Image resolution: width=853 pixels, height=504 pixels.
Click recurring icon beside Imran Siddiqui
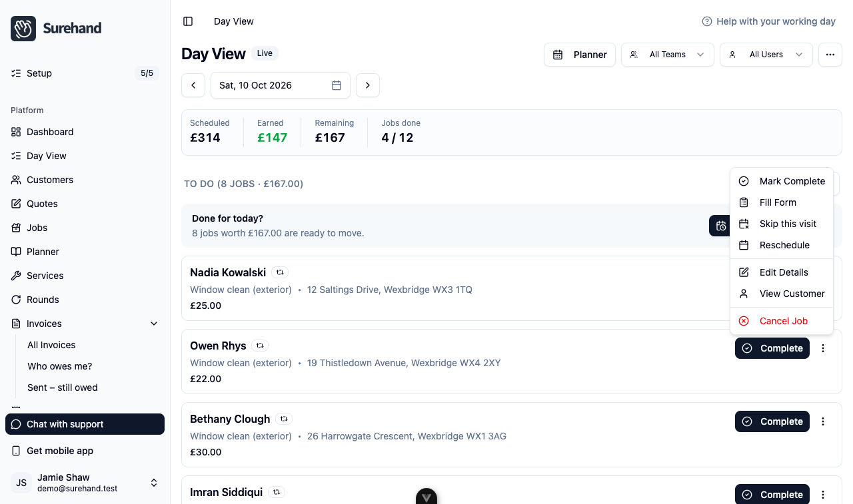[277, 492]
